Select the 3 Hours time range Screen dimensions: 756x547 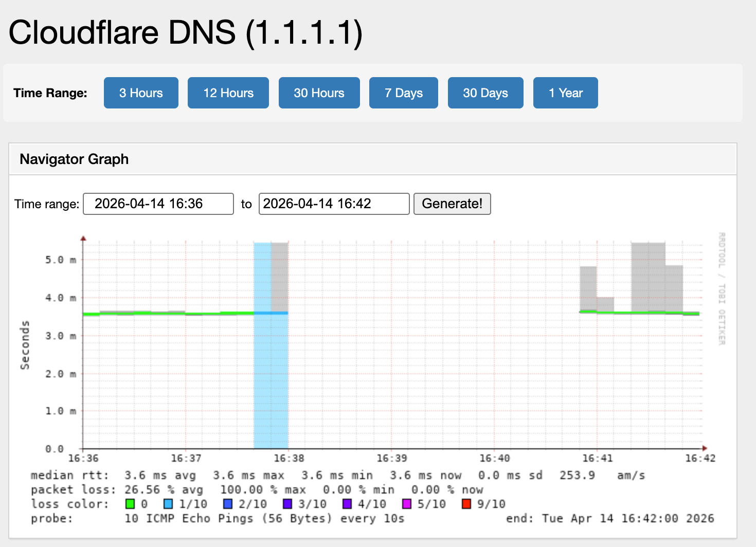pos(141,93)
